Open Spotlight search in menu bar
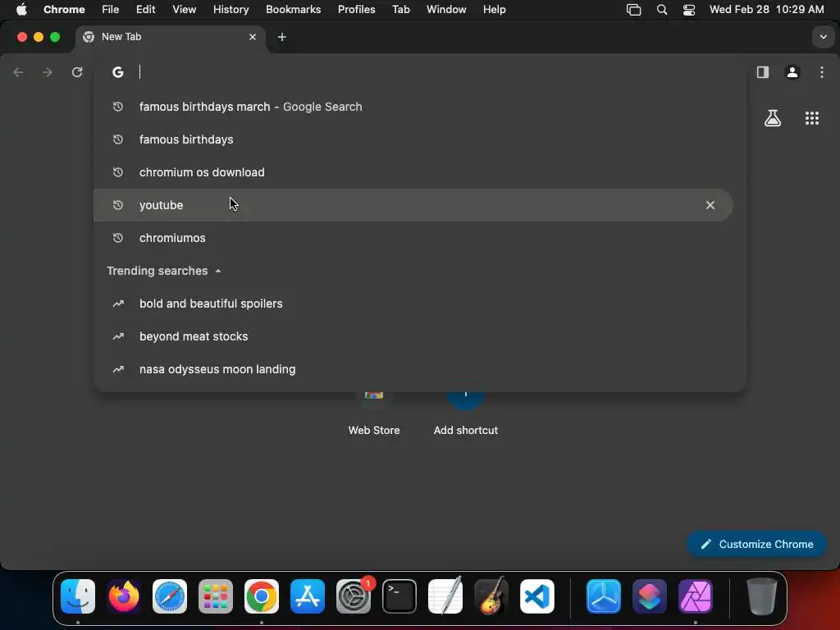 click(662, 9)
